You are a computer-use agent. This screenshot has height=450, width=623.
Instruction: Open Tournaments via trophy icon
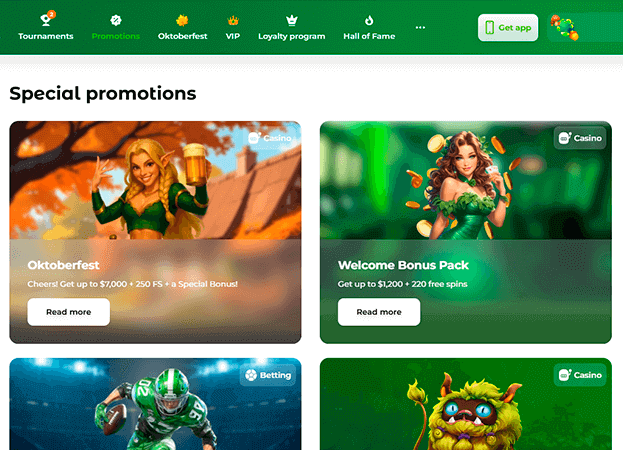click(45, 20)
